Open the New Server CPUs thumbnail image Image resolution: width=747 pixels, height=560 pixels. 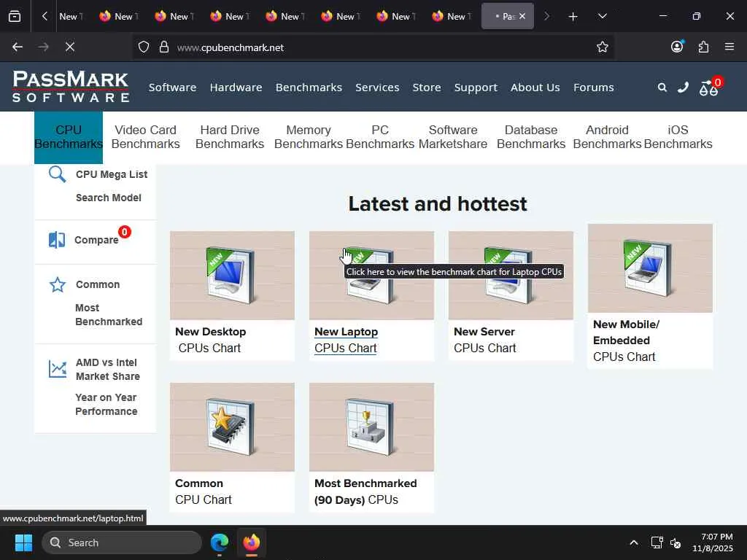click(511, 275)
